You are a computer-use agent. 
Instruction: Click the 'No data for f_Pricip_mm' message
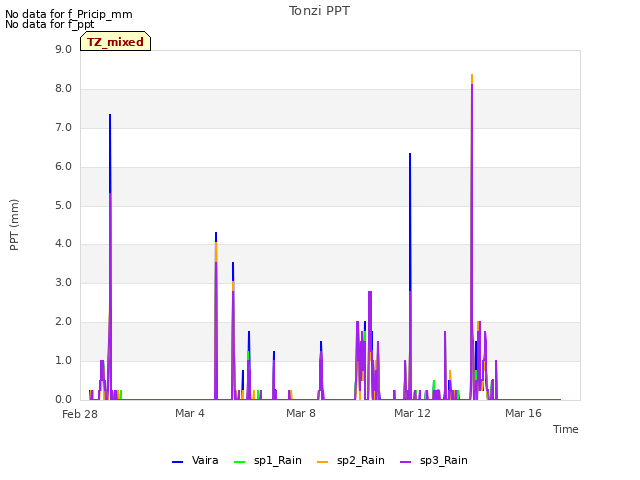pyautogui.click(x=69, y=14)
